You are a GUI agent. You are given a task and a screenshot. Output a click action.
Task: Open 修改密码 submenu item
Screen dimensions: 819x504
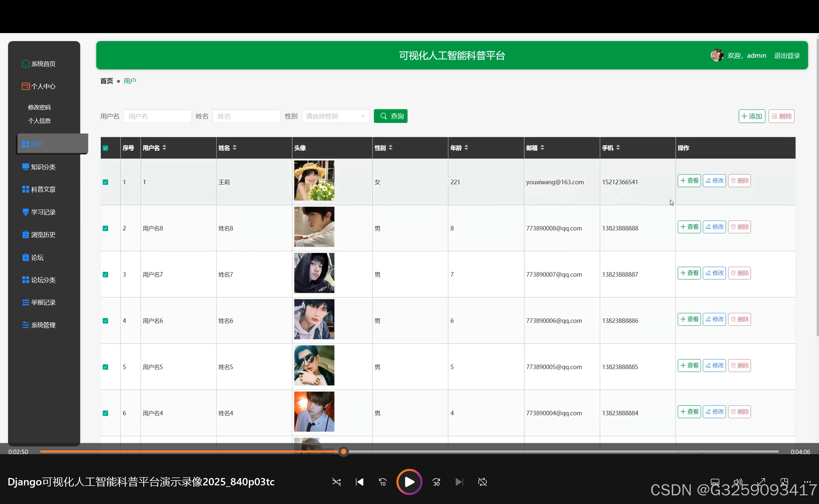[x=39, y=107]
